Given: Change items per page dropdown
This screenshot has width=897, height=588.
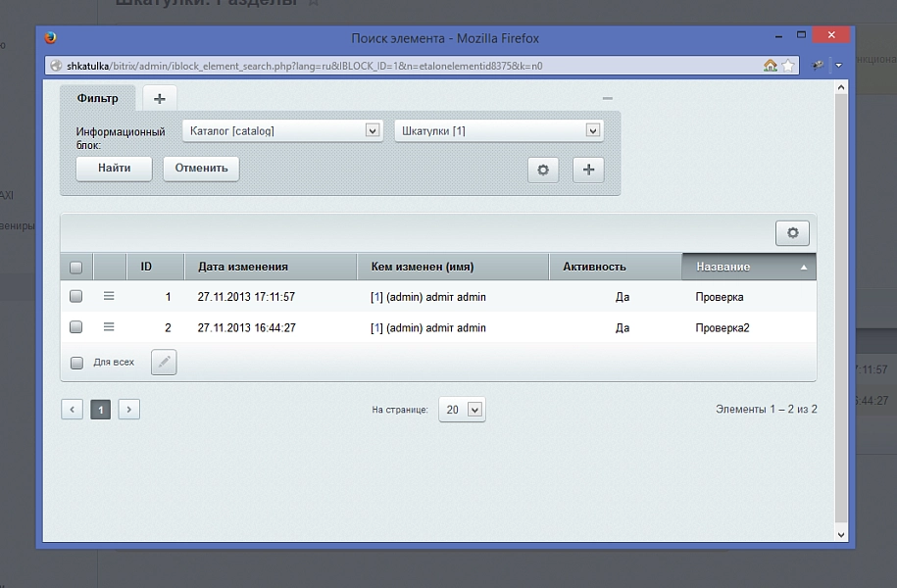Looking at the screenshot, I should pos(463,410).
